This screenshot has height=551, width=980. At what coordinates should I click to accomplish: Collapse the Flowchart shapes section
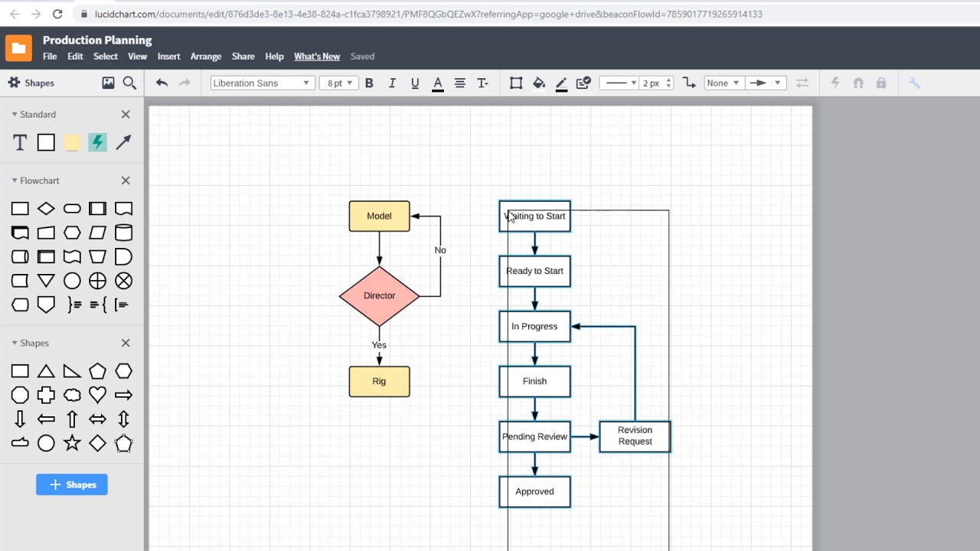pos(14,181)
